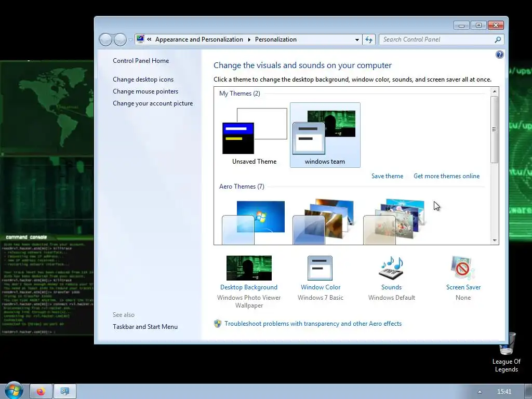This screenshot has height=399, width=532.
Task: Open the Desktop Background icon
Action: 249,268
